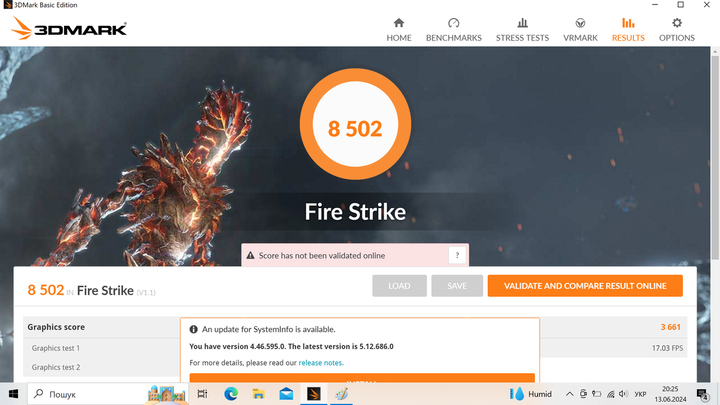Click the 3DMark logo
The height and width of the screenshot is (405, 720).
tap(68, 28)
